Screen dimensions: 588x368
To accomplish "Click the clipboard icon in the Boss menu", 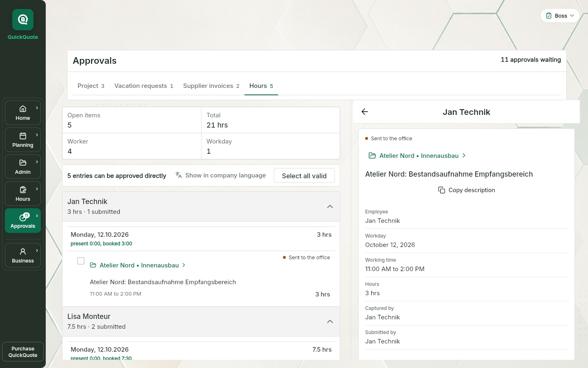I will coord(549,16).
